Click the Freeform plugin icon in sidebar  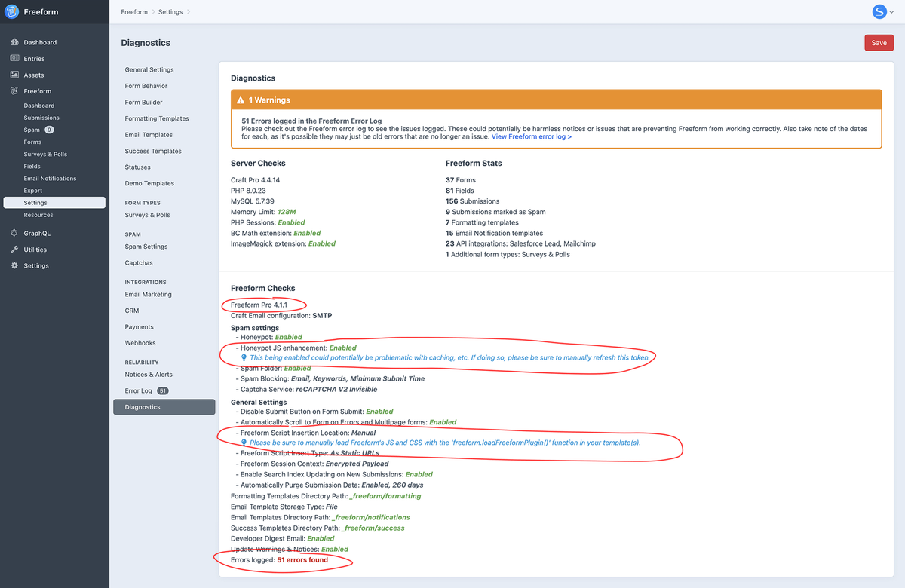click(14, 91)
